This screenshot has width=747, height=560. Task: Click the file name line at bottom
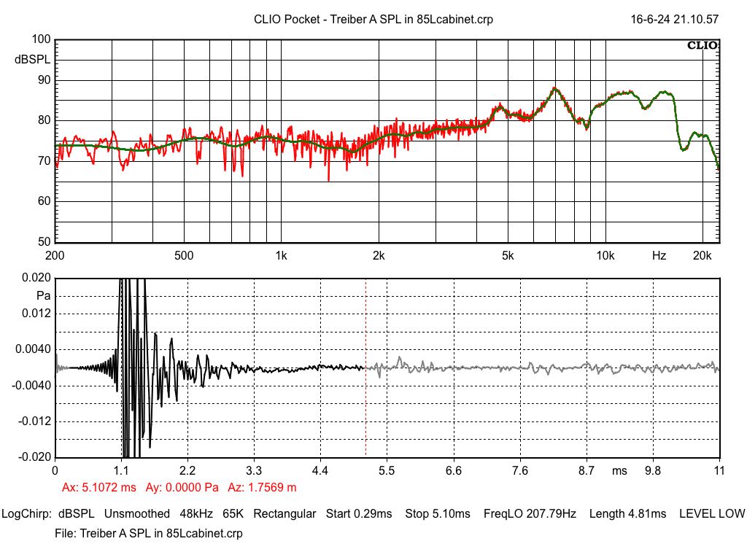click(149, 534)
